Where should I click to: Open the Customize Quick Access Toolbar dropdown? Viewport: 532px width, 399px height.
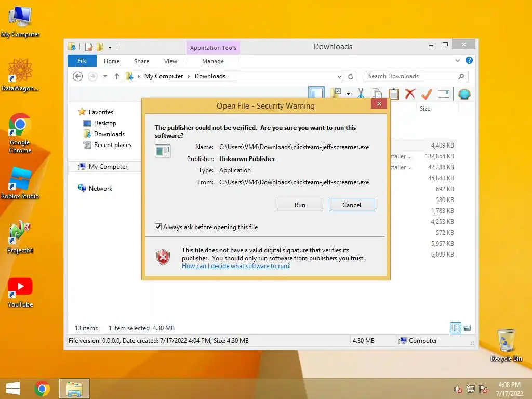tap(110, 47)
